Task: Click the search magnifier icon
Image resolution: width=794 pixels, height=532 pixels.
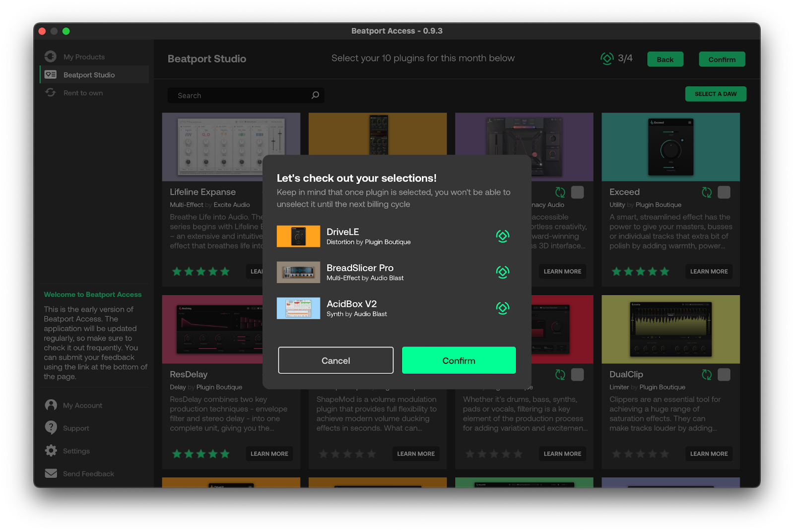Action: click(315, 95)
